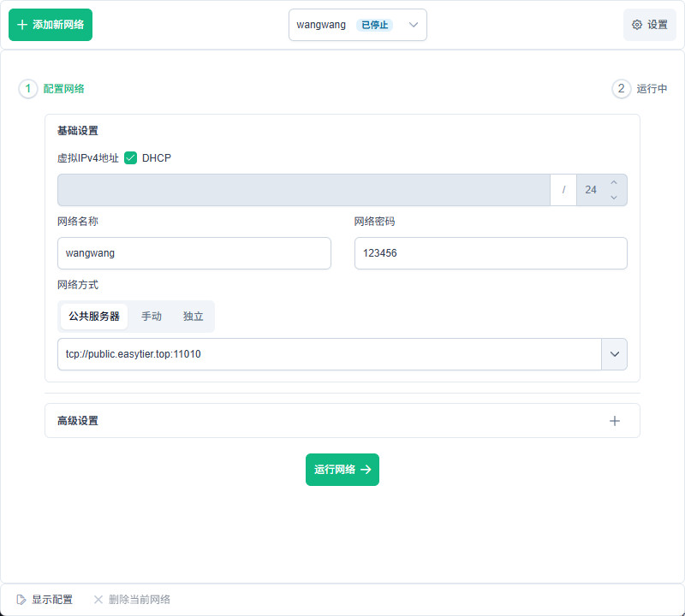The width and height of the screenshot is (685, 616).
Task: Click the X icon for deleting current network
Action: click(x=98, y=600)
